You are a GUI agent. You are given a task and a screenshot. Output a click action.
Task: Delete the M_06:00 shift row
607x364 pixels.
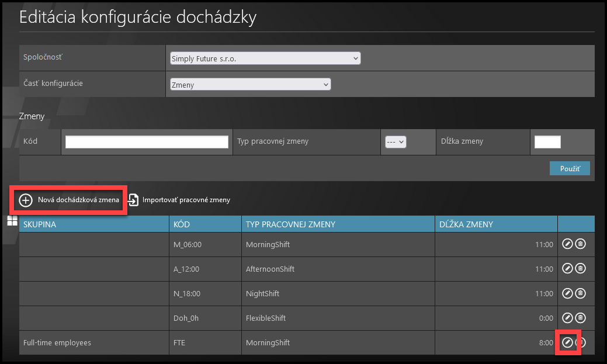pos(580,244)
